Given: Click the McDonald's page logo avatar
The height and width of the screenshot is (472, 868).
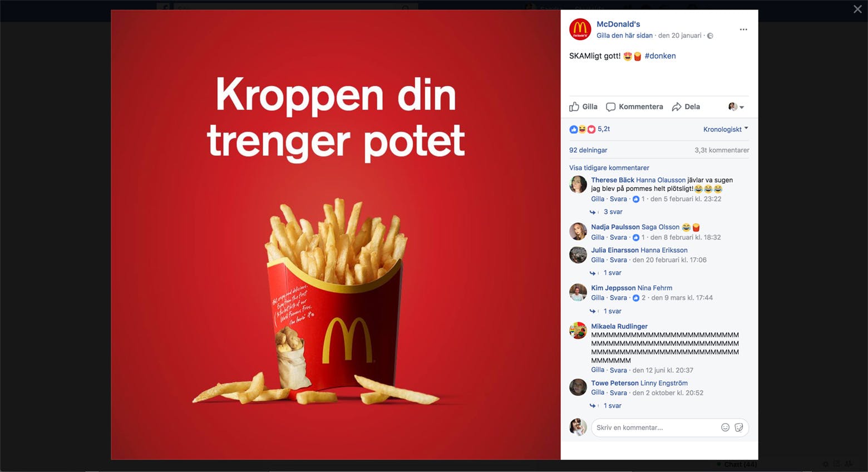Looking at the screenshot, I should click(x=580, y=29).
